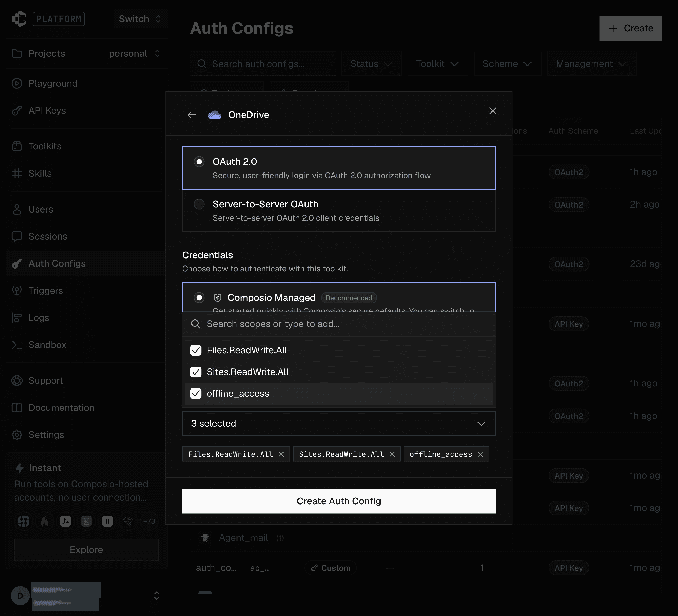Open the flame Instant toolkit icon
The image size is (678, 616).
pos(45,521)
